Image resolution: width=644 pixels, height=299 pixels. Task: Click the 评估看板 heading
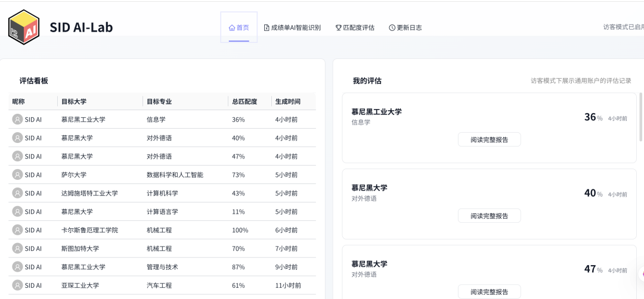33,81
